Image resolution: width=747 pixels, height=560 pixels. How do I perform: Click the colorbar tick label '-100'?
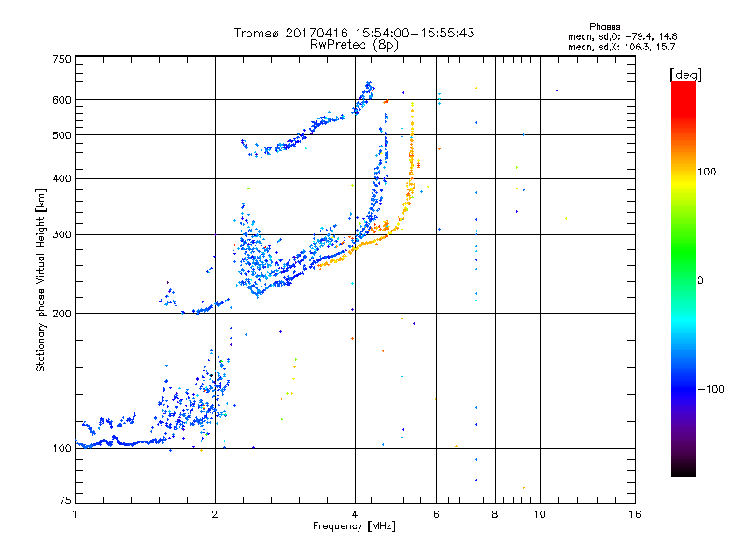point(711,389)
